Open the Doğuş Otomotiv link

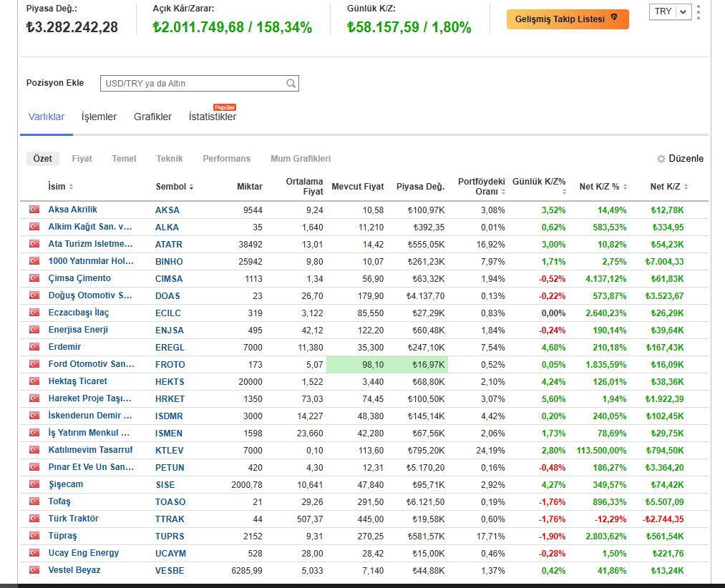[x=89, y=295]
